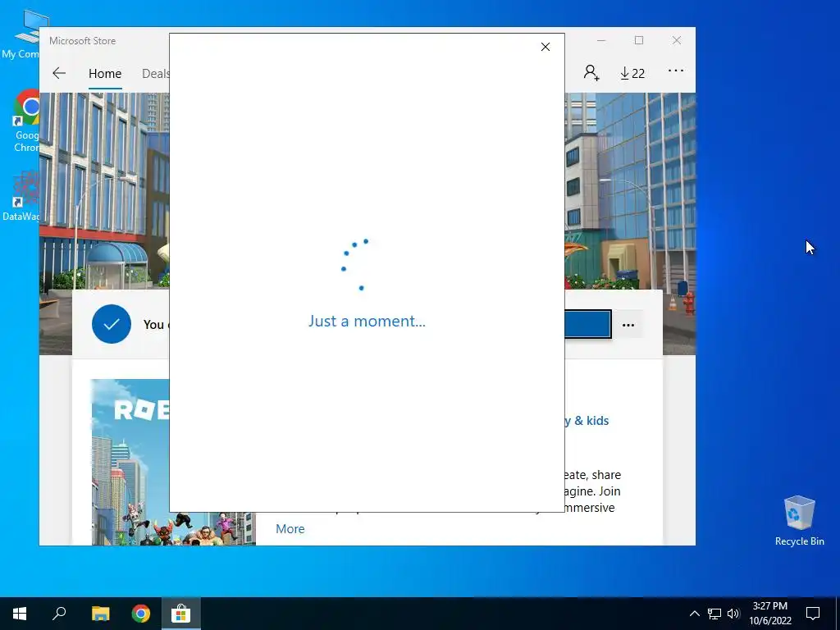Open the volume speaker tray icon
This screenshot has width=840, height=630.
tap(733, 614)
